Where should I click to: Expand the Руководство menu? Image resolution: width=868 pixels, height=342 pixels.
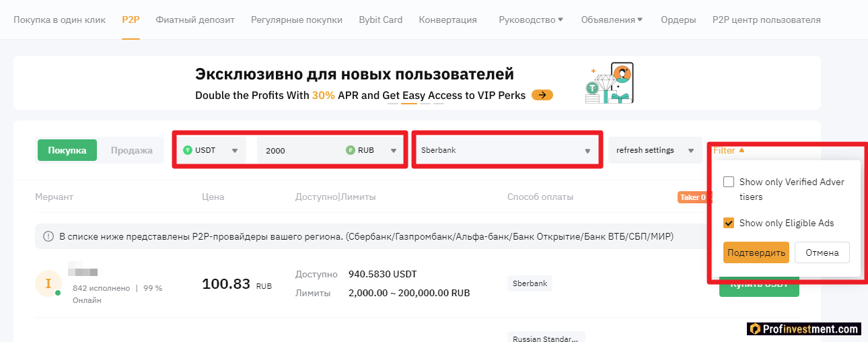[x=531, y=20]
